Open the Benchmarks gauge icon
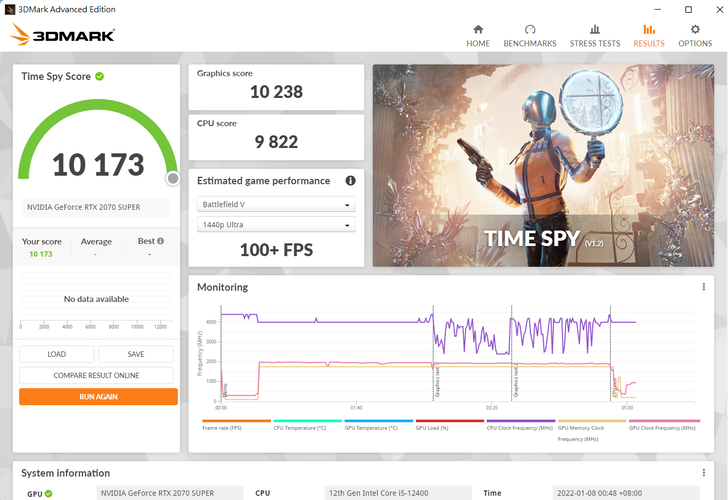Screen dimensions: 728x500 pos(530,30)
